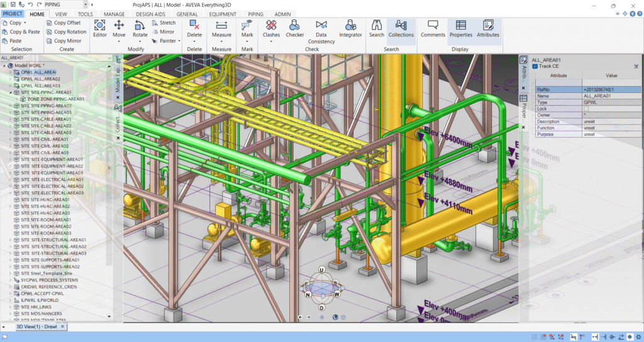Open the Move dropdown arrow
Screen dimensions: 644x342
(x=119, y=41)
